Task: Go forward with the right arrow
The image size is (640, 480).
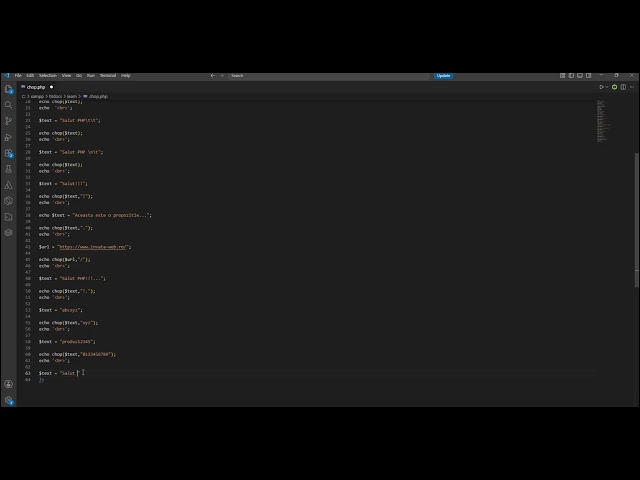Action: tap(222, 76)
